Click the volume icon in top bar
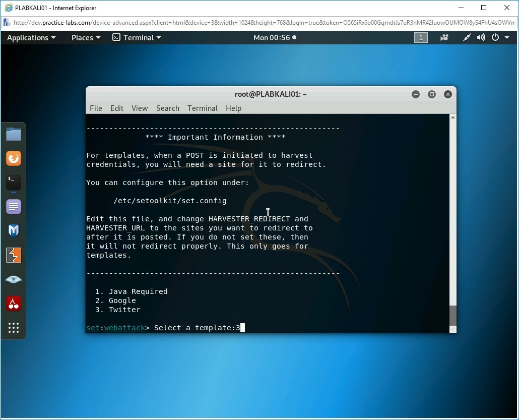Screen dimensions: 519x420 481,37
